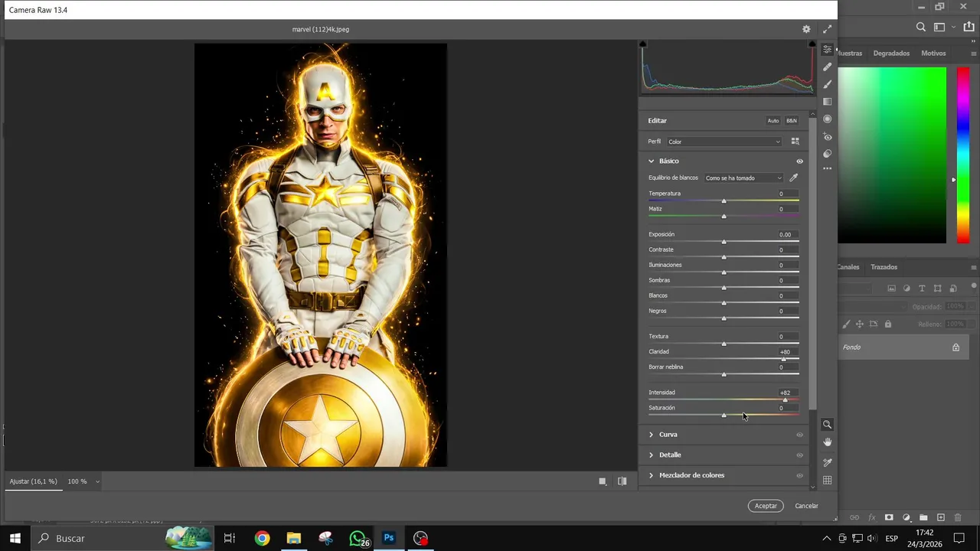This screenshot has width=980, height=551.
Task: Select the Edit sliders tool
Action: coord(827,49)
